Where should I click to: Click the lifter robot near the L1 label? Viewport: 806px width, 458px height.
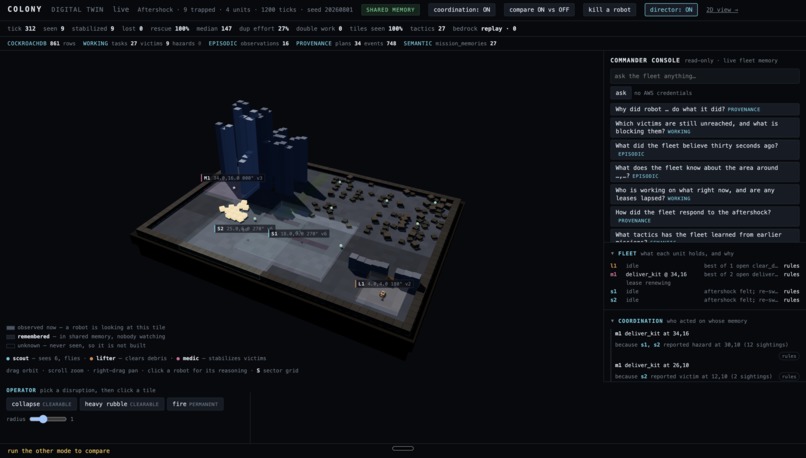[x=382, y=295]
